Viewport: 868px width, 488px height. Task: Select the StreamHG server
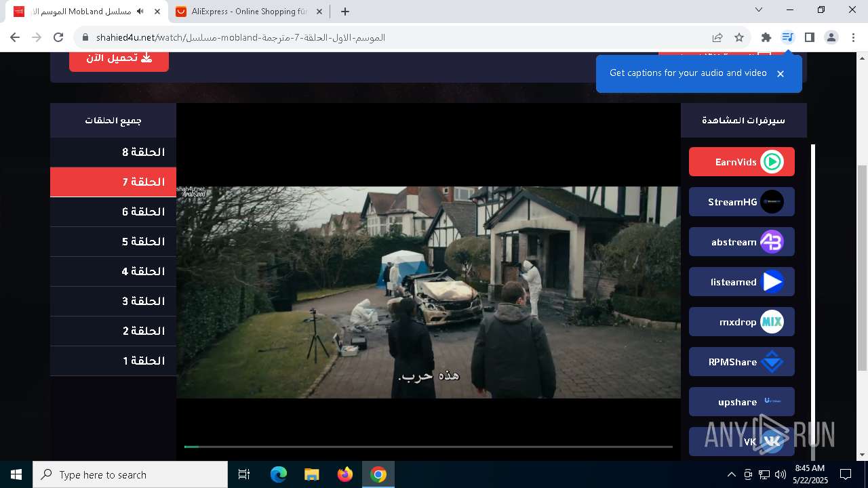(741, 202)
